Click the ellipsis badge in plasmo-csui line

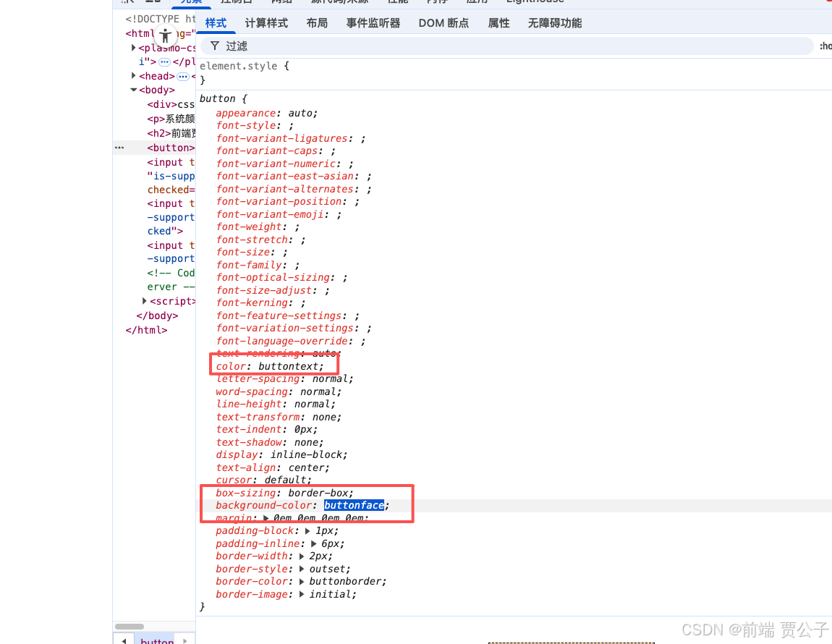pyautogui.click(x=164, y=62)
